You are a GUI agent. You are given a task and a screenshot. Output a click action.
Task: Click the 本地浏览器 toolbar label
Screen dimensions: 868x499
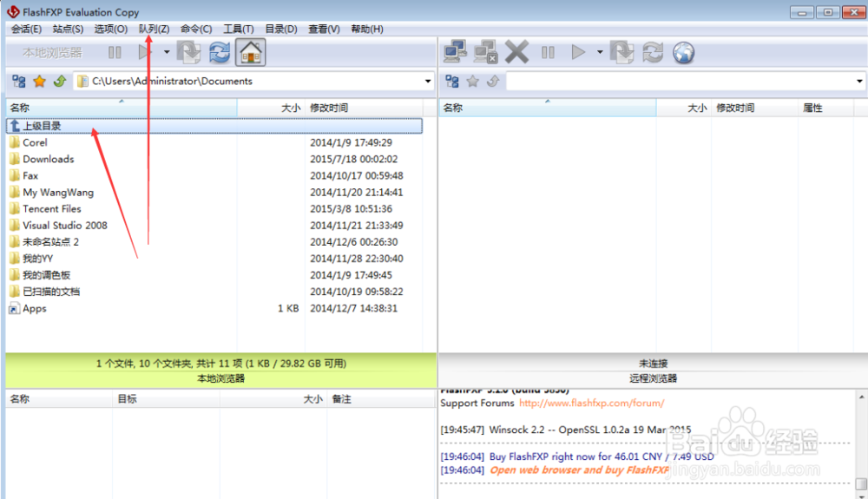[52, 53]
